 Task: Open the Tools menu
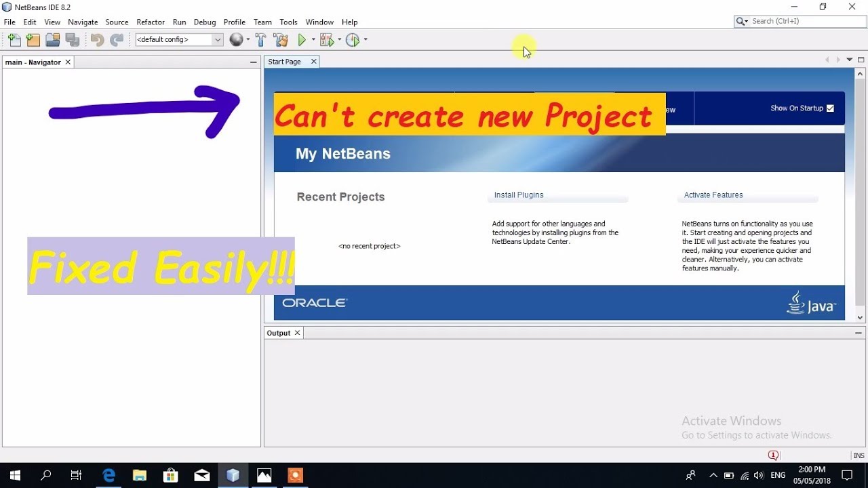tap(288, 22)
